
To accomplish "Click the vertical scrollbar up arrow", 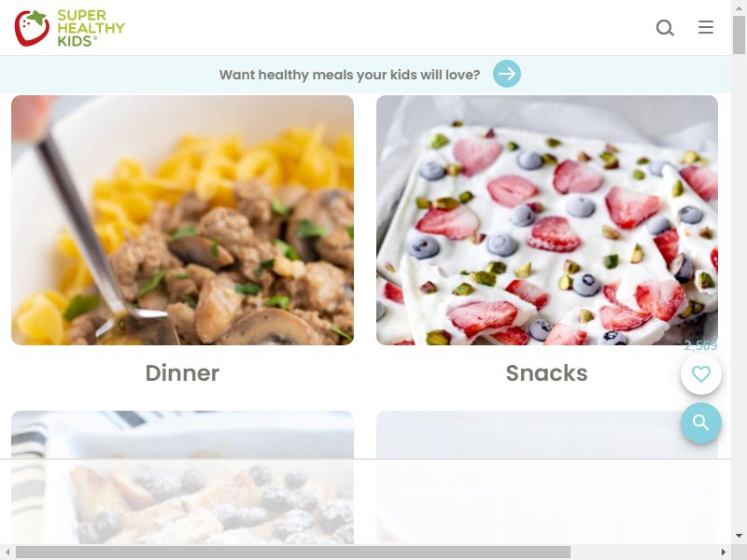I will [739, 7].
